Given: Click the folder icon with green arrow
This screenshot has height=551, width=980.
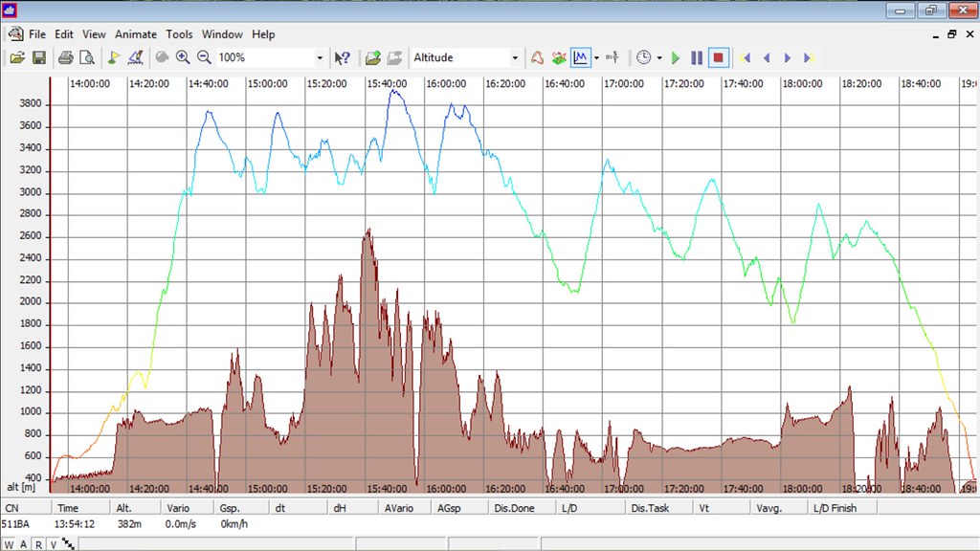Looking at the screenshot, I should click(373, 58).
